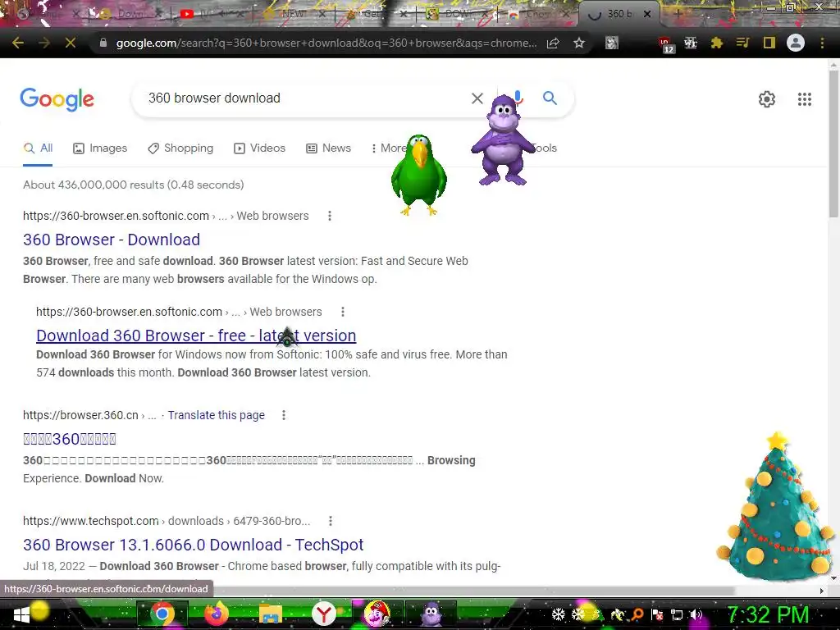Screen dimensions: 840x630
Task: Launch Firefox from the taskbar
Action: pos(217,614)
